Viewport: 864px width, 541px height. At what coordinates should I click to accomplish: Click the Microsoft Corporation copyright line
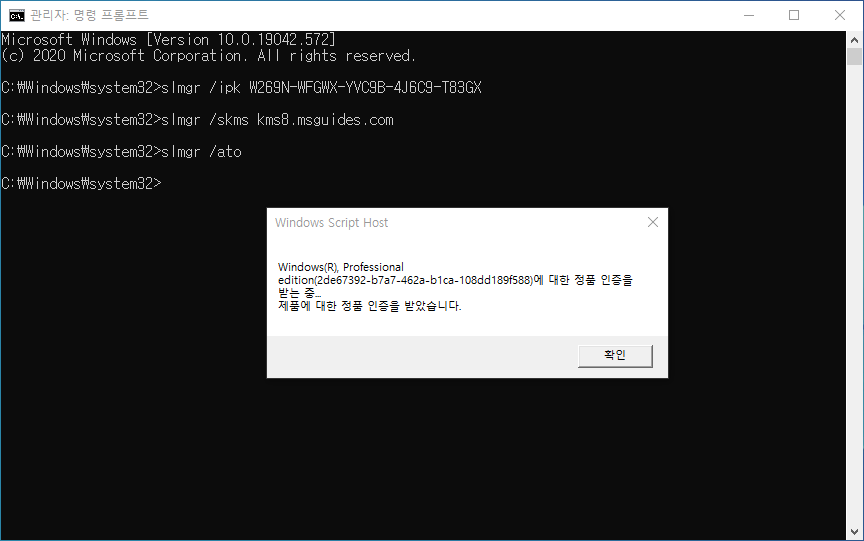pyautogui.click(x=208, y=56)
